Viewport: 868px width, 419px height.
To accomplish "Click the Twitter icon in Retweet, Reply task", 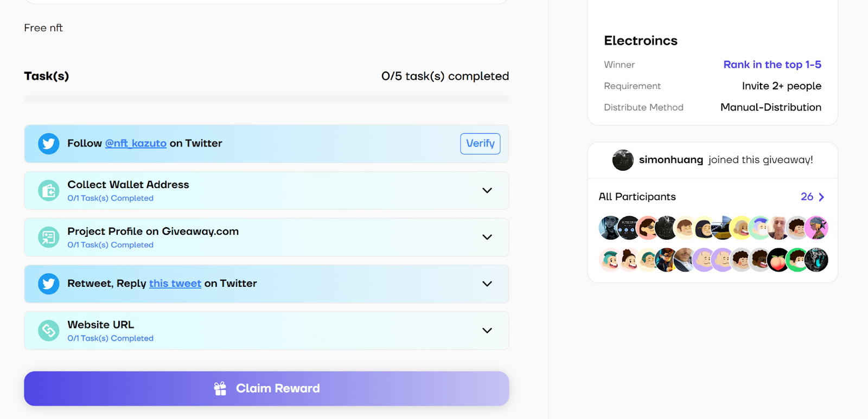I will 48,283.
